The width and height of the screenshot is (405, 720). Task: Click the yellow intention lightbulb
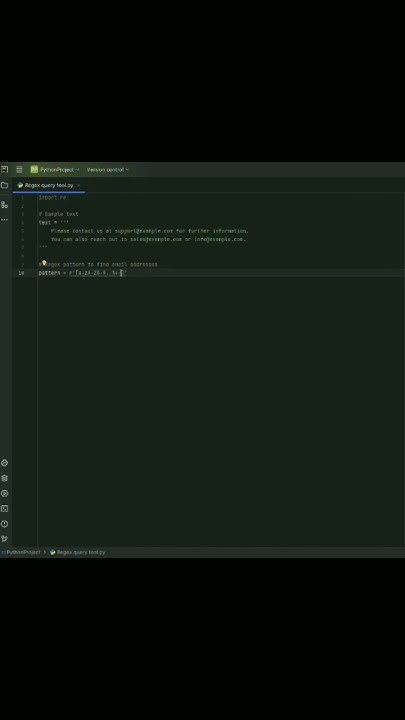tap(44, 263)
